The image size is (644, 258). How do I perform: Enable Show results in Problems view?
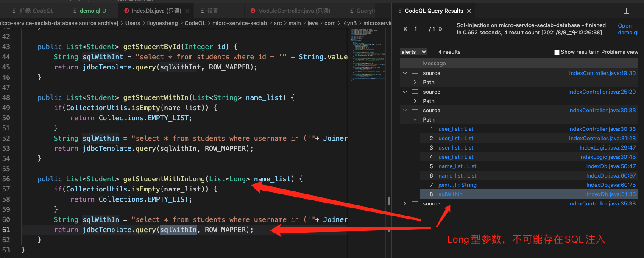tap(557, 52)
